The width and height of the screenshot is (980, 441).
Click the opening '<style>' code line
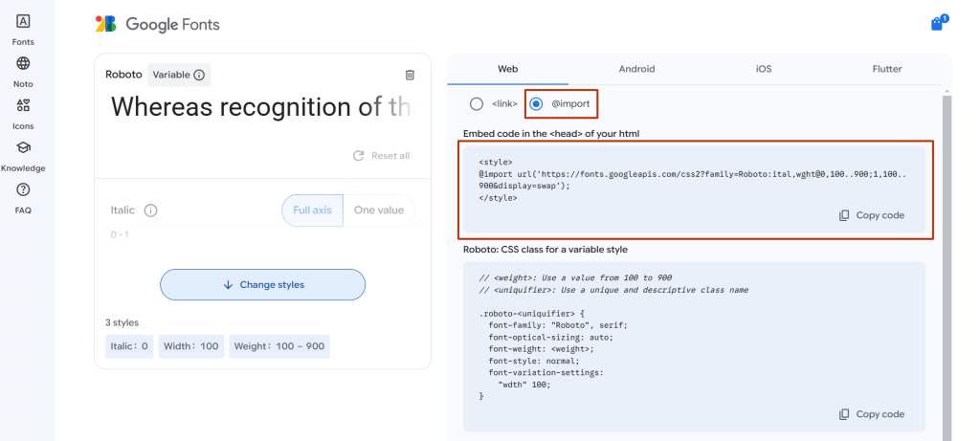[496, 163]
